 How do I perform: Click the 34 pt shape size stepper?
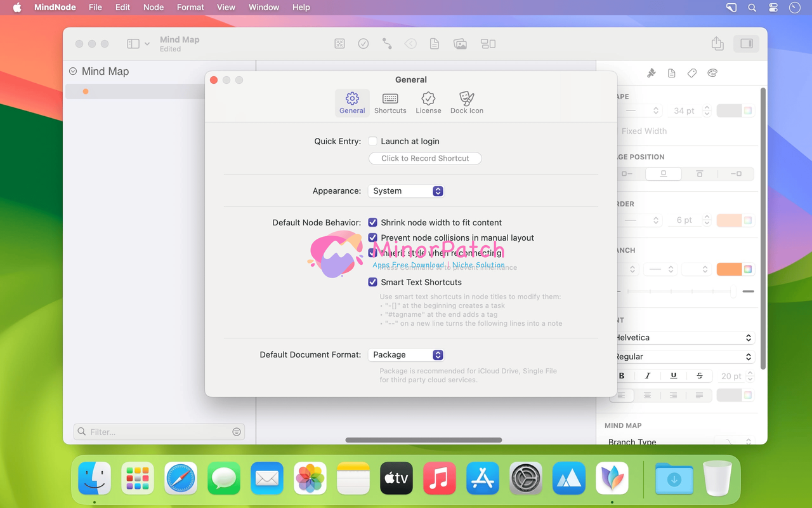707,110
